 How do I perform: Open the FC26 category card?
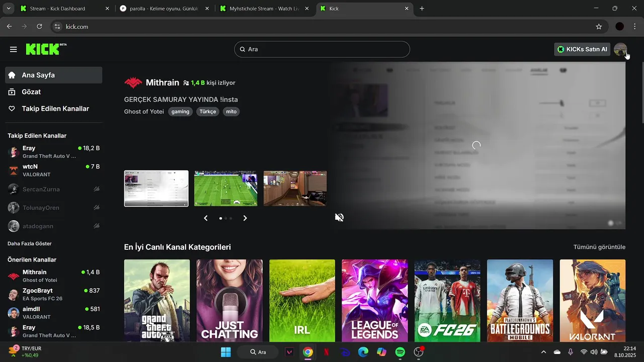(x=447, y=301)
